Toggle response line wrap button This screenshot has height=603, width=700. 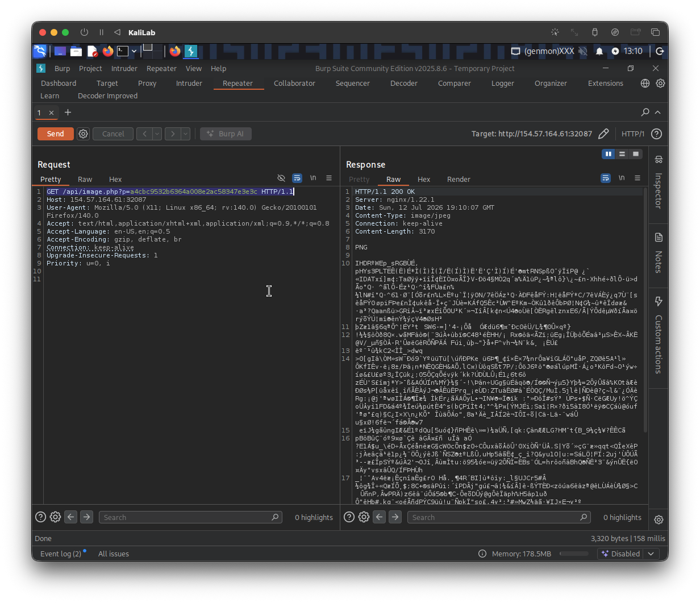tap(606, 178)
